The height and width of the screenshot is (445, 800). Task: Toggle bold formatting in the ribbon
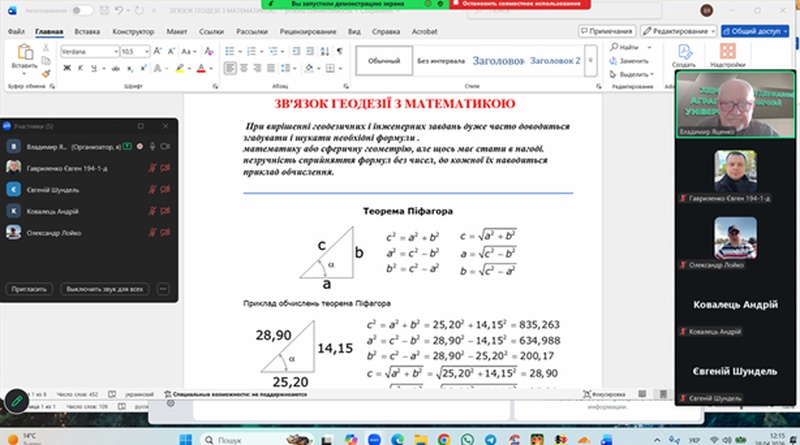[67, 68]
